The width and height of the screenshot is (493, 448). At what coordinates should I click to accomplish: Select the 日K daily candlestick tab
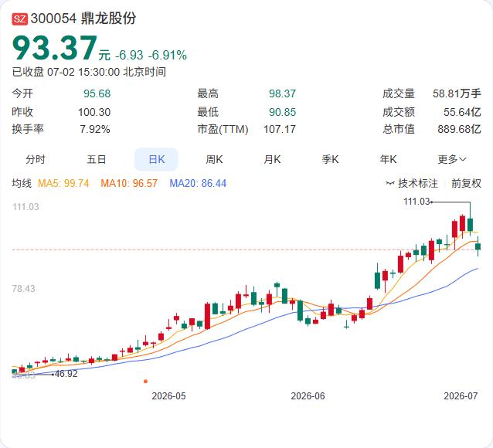click(156, 159)
